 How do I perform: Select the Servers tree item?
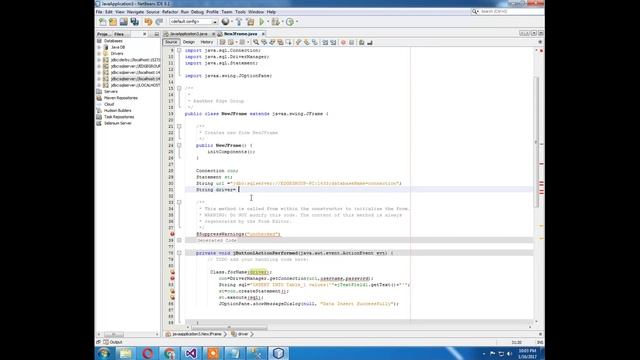pyautogui.click(x=111, y=91)
